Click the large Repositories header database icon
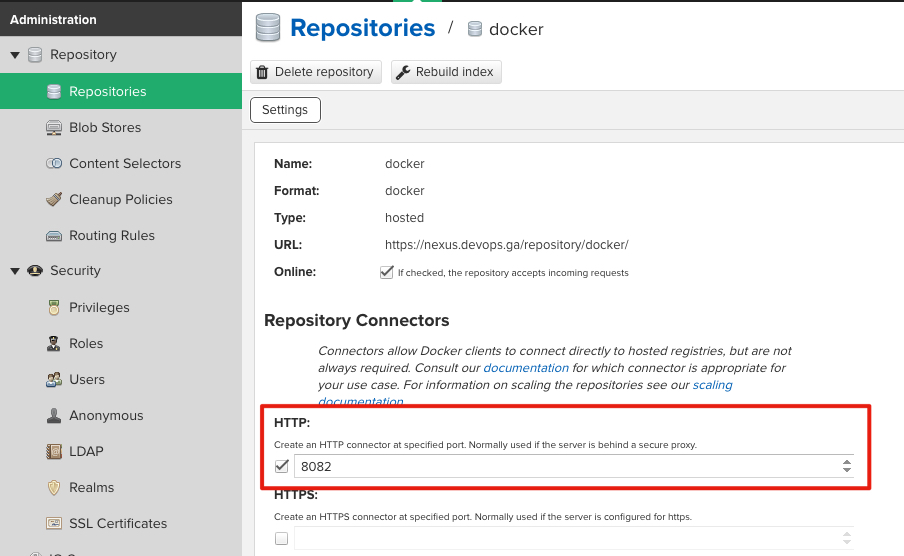 pyautogui.click(x=268, y=28)
